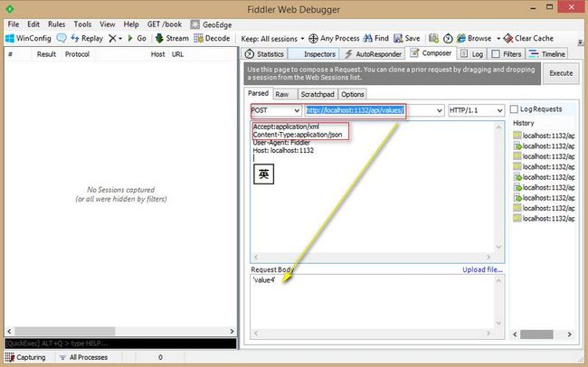Screen dimensions: 588x367
Task: Switch to the AutoResponder tab
Action: [x=373, y=54]
